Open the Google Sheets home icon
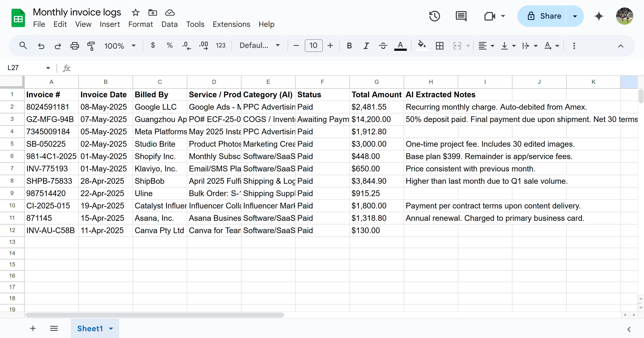The height and width of the screenshot is (338, 644). coord(18,18)
